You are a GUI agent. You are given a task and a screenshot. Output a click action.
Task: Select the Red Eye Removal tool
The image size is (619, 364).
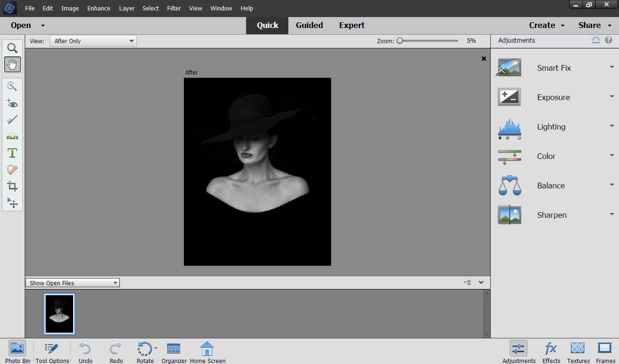[12, 103]
